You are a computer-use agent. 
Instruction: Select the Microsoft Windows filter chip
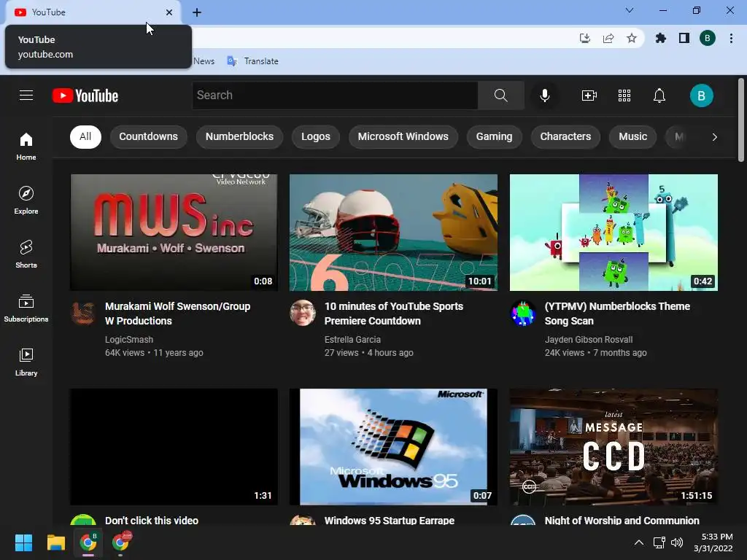tap(403, 136)
